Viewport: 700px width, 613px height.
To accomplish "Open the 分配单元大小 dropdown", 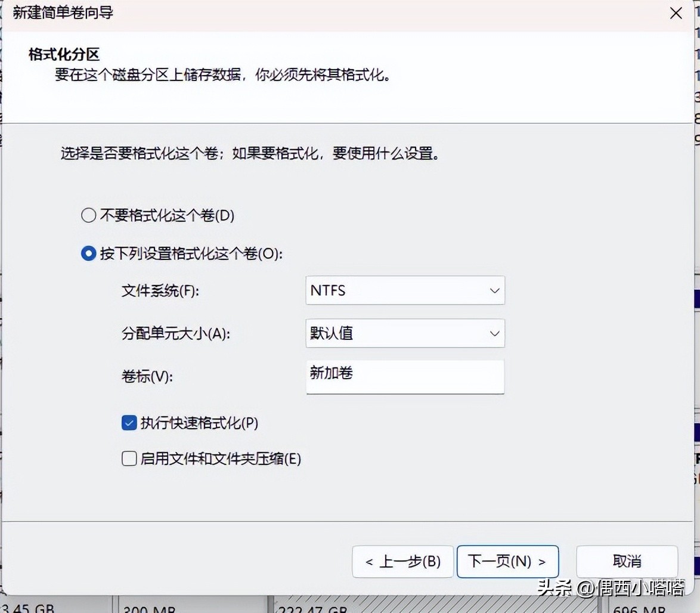I will pyautogui.click(x=405, y=333).
